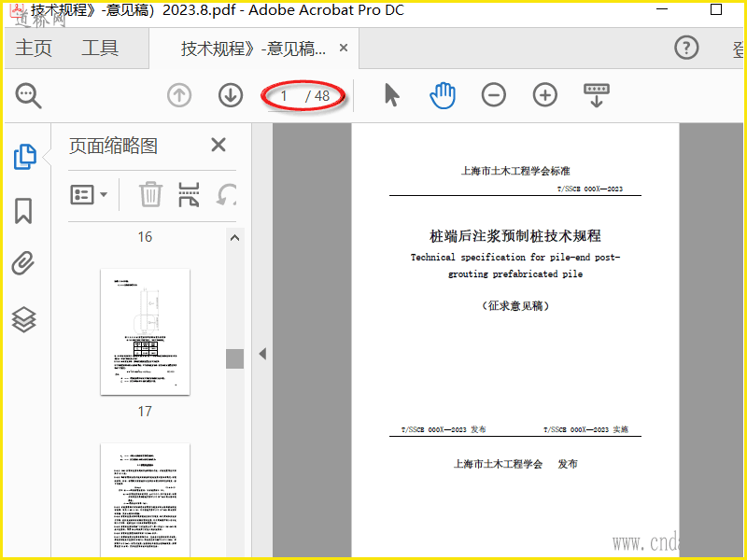The image size is (747, 560).
Task: Click the text 上海市土木工程学会标准
Action: [515, 171]
